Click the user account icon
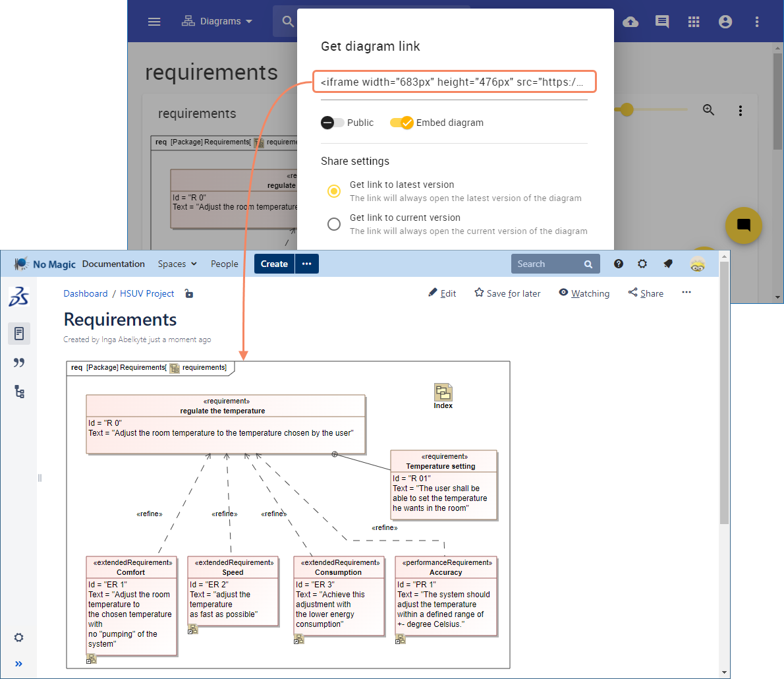 tap(725, 21)
